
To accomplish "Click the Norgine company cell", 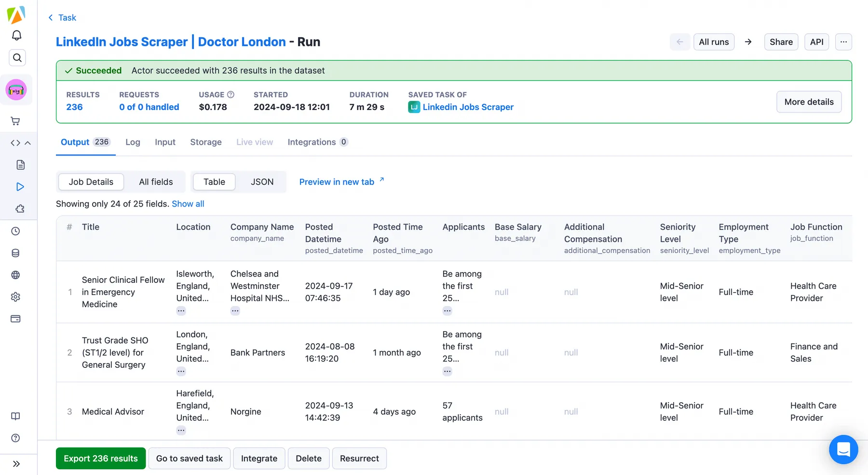I will tap(245, 412).
